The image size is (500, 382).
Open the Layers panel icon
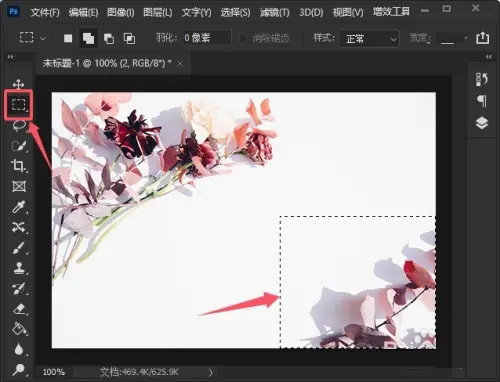(x=482, y=123)
